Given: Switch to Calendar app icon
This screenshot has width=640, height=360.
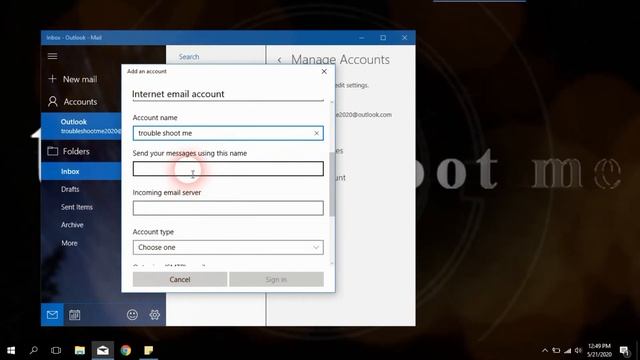Looking at the screenshot, I should tap(75, 315).
